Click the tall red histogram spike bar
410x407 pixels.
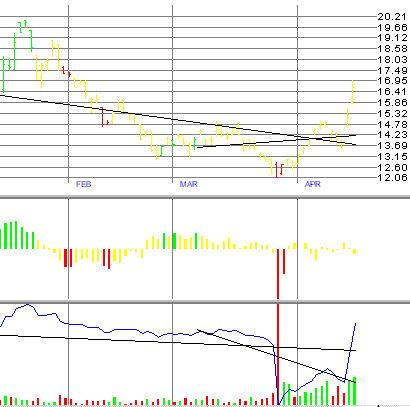(x=278, y=273)
